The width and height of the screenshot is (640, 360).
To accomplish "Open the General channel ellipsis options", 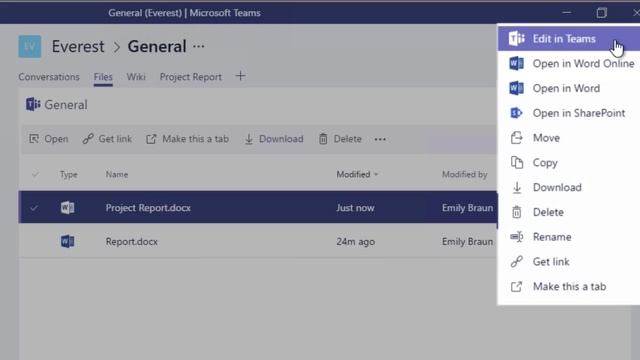I will click(199, 46).
